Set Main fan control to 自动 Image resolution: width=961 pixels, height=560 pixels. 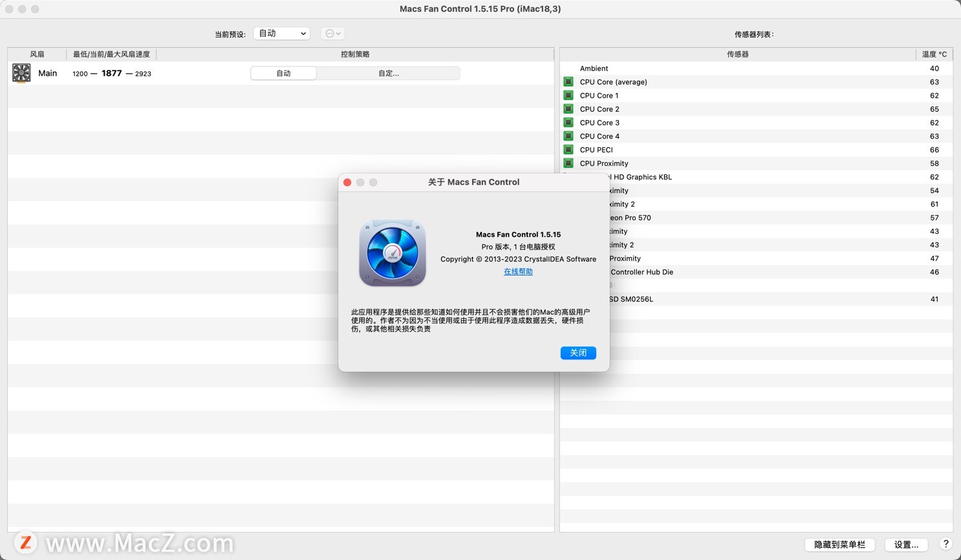click(x=283, y=74)
